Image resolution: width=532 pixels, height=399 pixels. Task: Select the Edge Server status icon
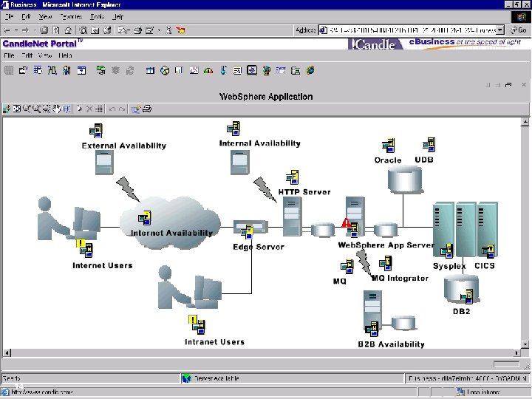pyautogui.click(x=248, y=232)
